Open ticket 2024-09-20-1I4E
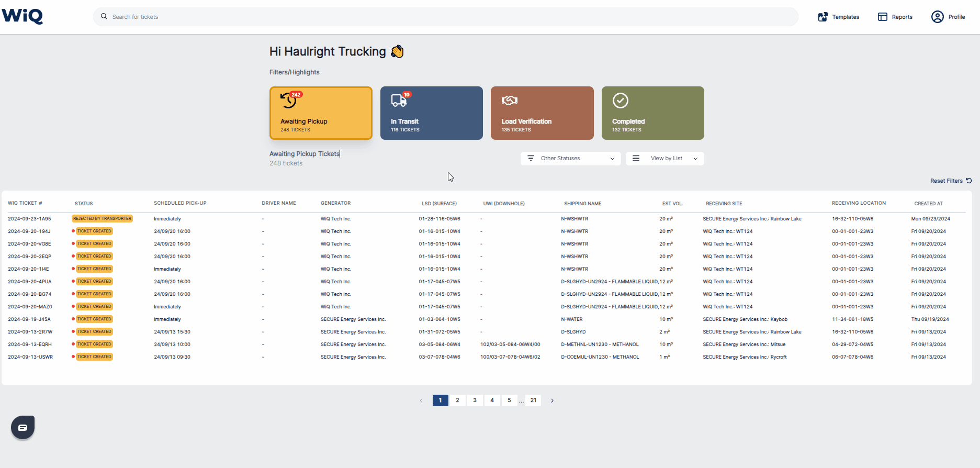980x468 pixels. pyautogui.click(x=28, y=269)
